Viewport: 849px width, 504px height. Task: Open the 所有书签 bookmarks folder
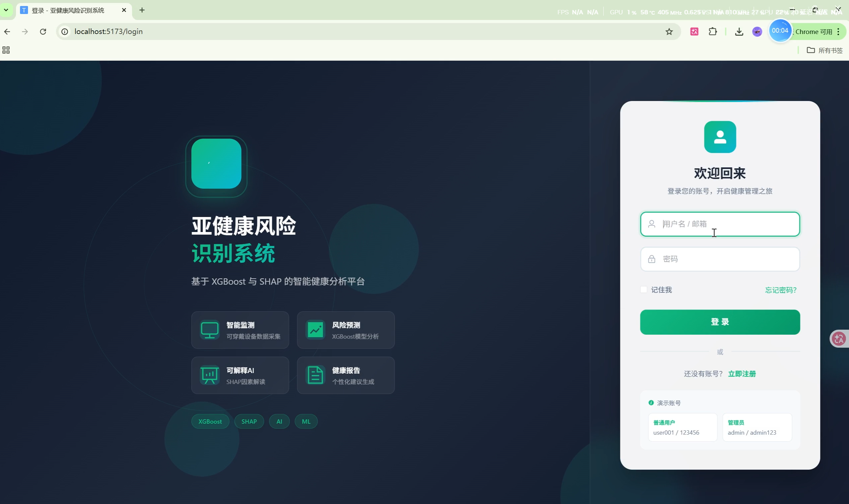[x=825, y=50]
